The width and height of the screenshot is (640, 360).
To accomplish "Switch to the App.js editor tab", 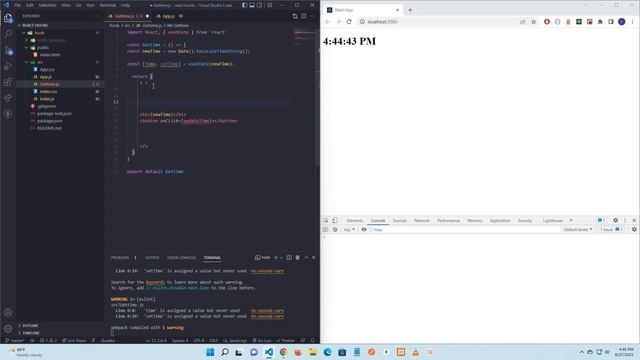I will (169, 16).
